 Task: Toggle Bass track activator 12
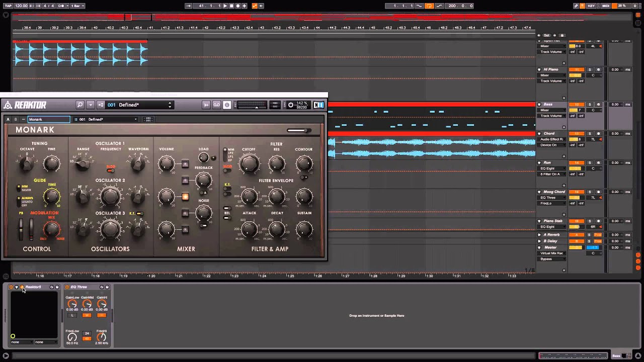(577, 105)
